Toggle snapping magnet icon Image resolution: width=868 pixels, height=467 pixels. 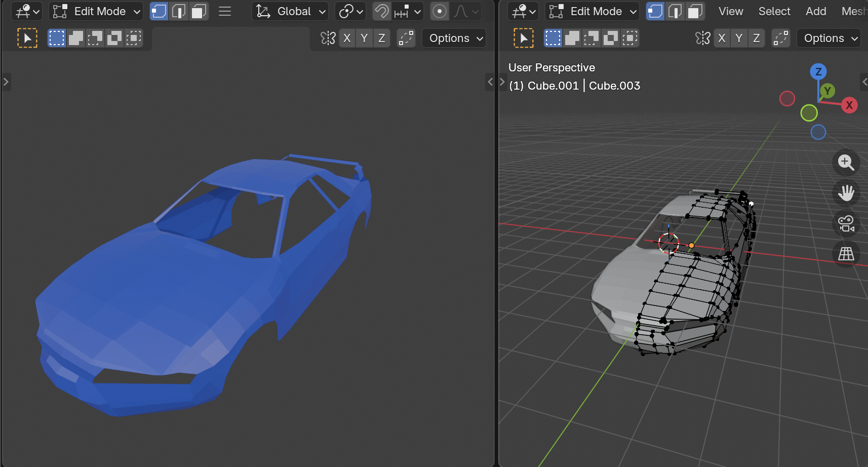pos(382,11)
